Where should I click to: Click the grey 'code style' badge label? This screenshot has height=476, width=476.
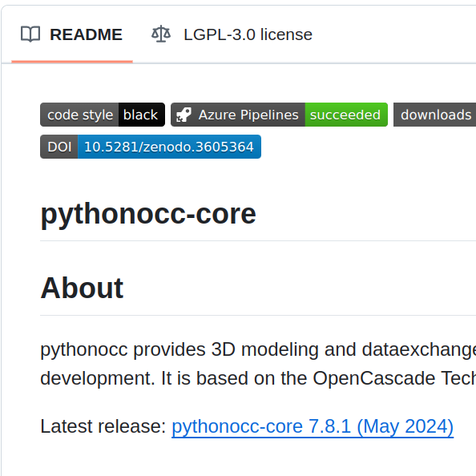click(x=79, y=115)
